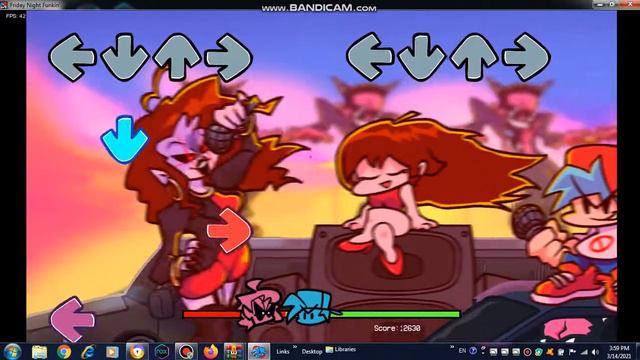Image resolution: width=640 pixels, height=360 pixels.
Task: Click the blue down arrow note
Action: [124, 140]
